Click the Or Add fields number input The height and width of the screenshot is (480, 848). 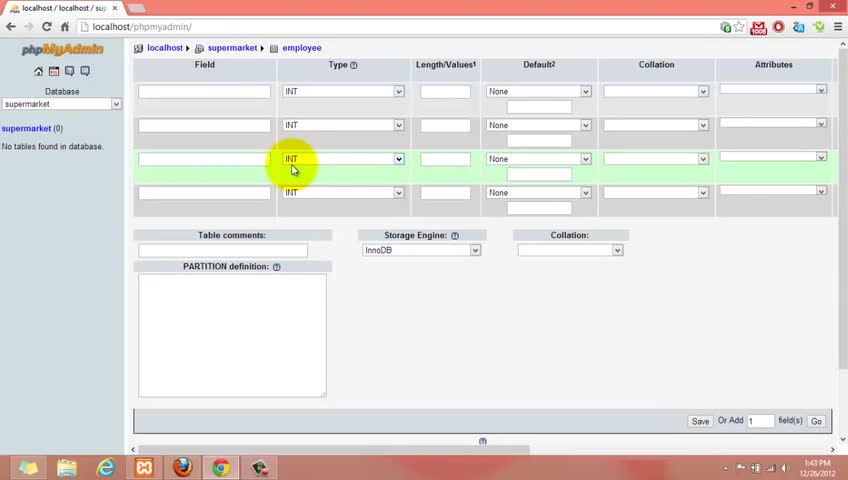(760, 421)
